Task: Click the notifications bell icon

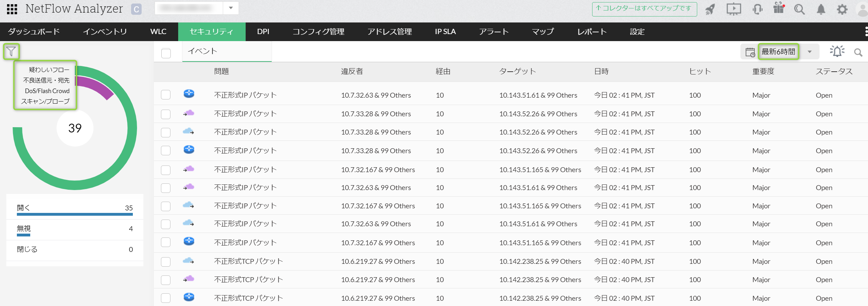Action: [x=821, y=9]
